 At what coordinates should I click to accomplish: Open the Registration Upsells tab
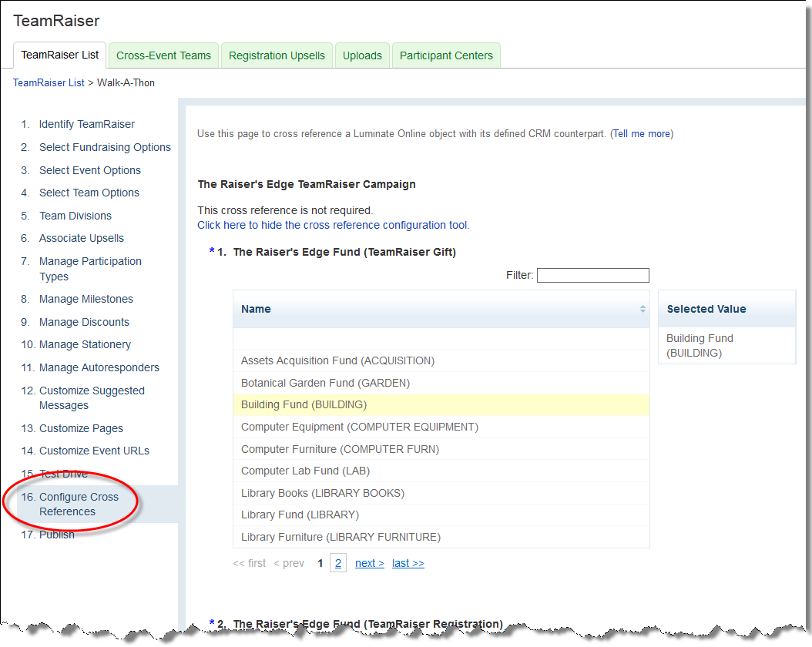(x=277, y=55)
